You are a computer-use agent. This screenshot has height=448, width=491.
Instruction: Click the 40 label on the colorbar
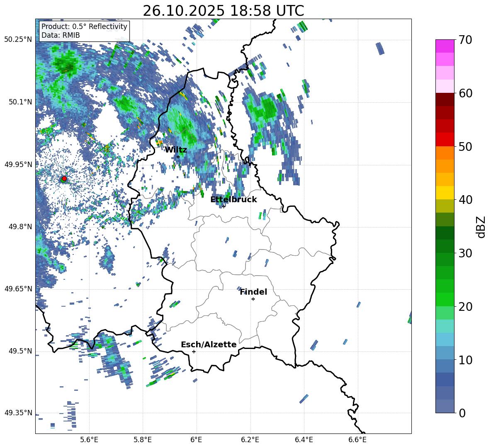point(465,200)
